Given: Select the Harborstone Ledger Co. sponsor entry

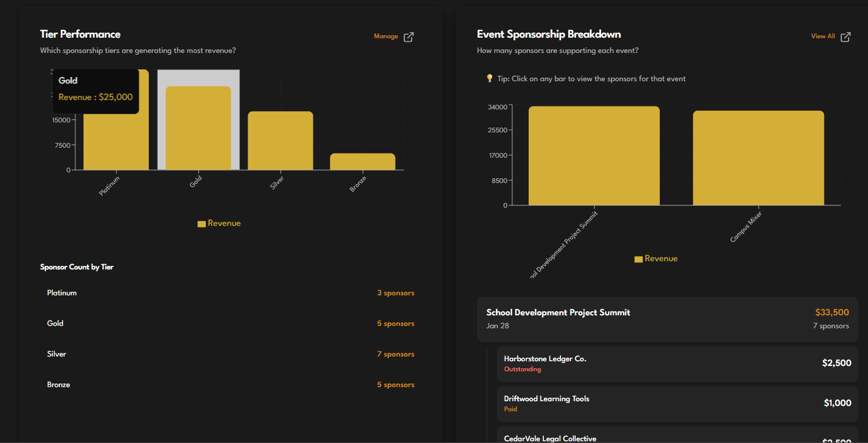Looking at the screenshot, I should (676, 363).
